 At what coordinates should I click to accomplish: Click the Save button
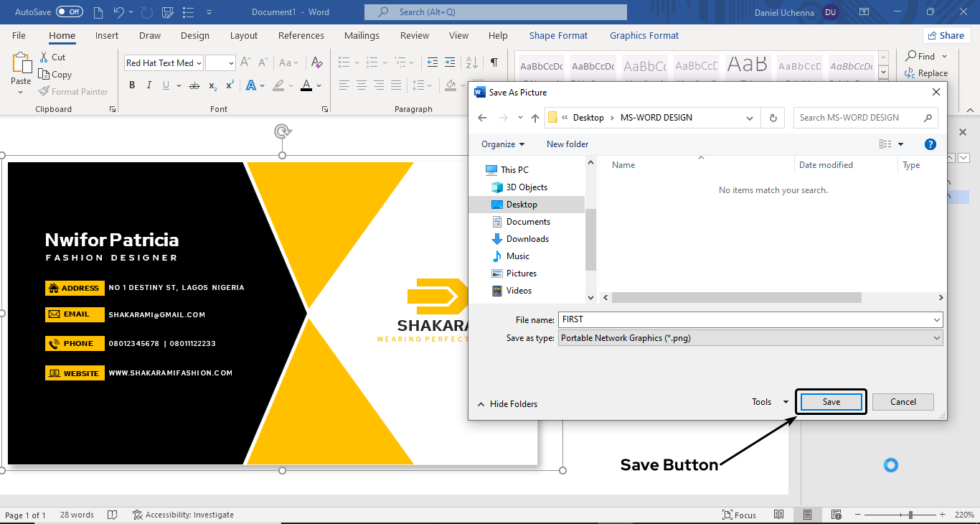831,402
